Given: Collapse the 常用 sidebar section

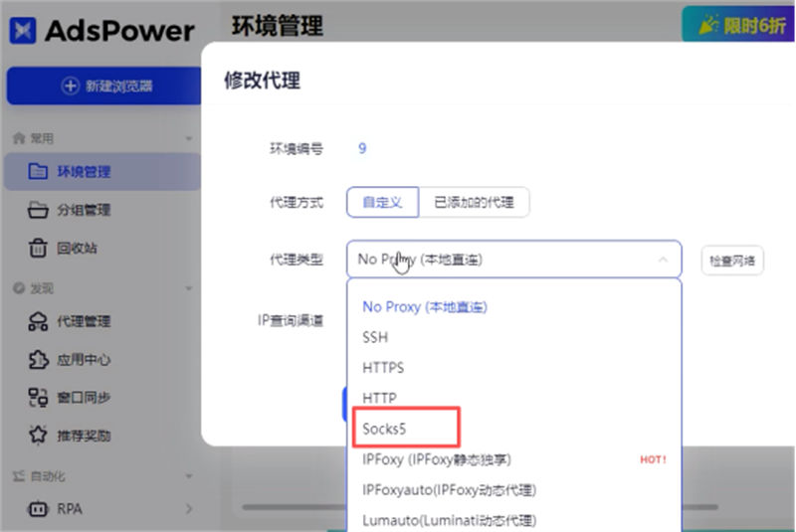Looking at the screenshot, I should pos(189,138).
